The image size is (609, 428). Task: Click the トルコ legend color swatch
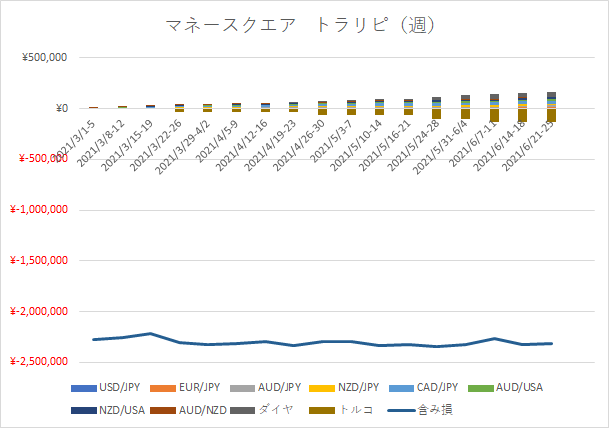click(322, 411)
